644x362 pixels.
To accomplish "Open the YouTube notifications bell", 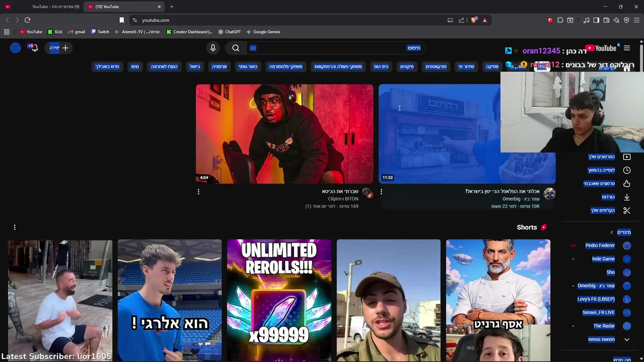I will 34,48.
